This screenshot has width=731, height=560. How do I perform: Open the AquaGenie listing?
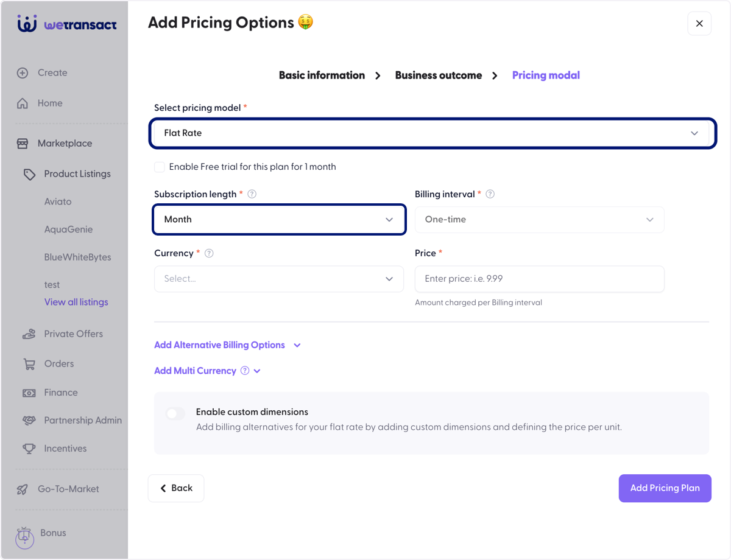pyautogui.click(x=68, y=230)
